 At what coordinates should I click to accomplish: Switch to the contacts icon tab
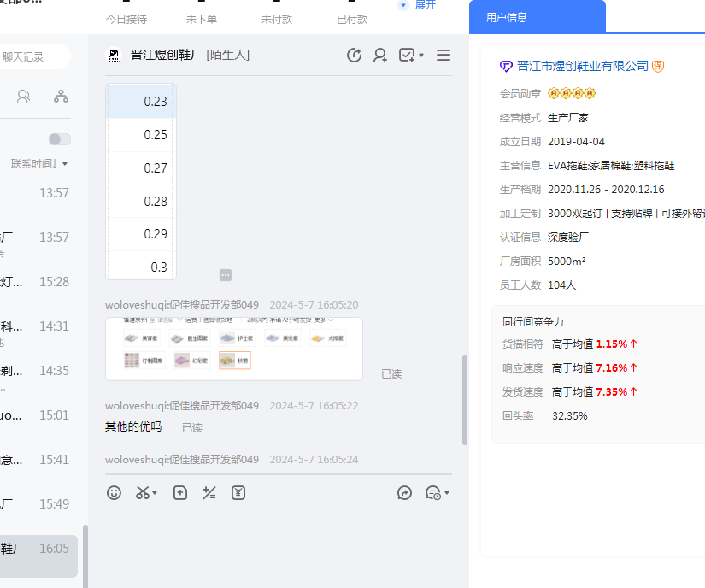23,97
